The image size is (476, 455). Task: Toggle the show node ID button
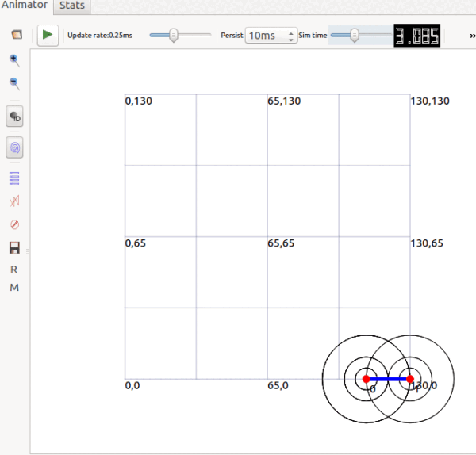(15, 117)
